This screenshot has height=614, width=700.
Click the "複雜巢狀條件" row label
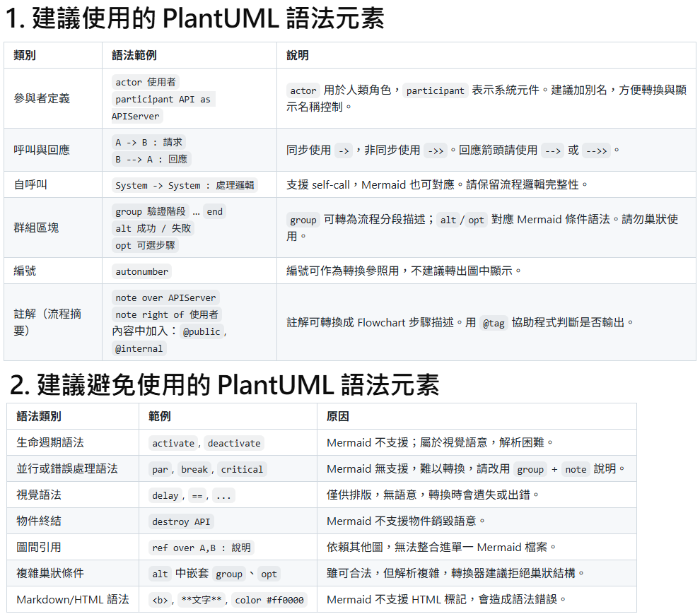(50, 573)
